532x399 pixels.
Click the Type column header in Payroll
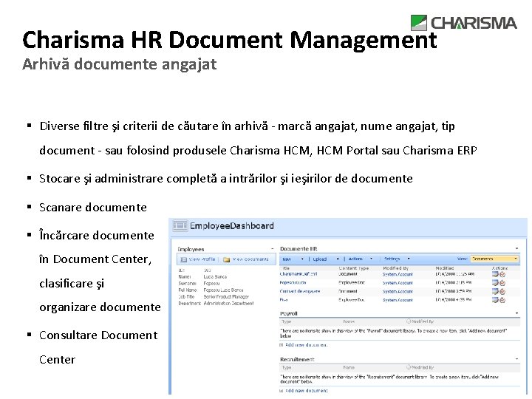pyautogui.click(x=287, y=321)
